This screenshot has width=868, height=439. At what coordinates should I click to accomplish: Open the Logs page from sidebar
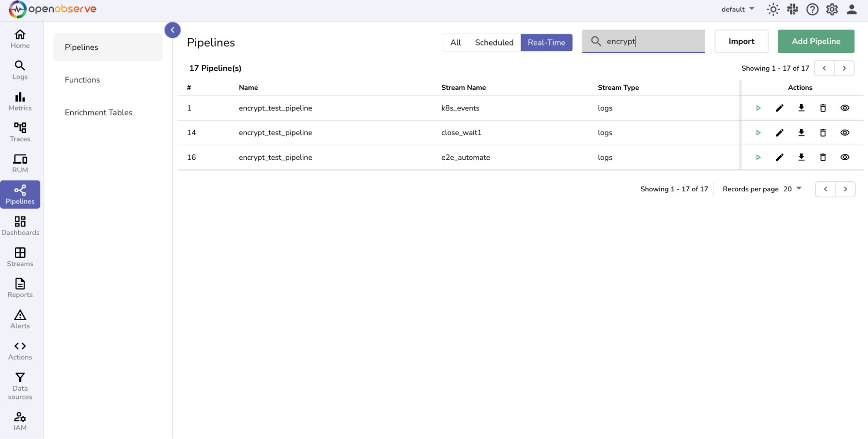pos(20,70)
